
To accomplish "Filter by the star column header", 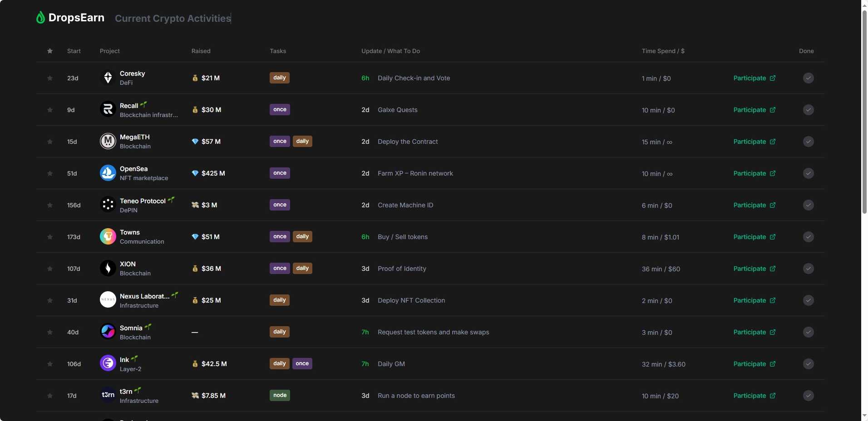I will 50,51.
